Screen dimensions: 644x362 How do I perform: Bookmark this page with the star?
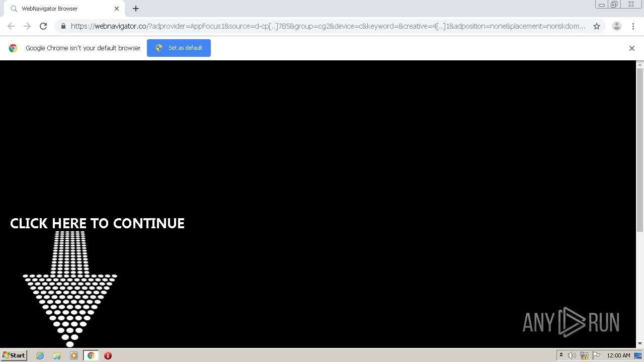(597, 26)
